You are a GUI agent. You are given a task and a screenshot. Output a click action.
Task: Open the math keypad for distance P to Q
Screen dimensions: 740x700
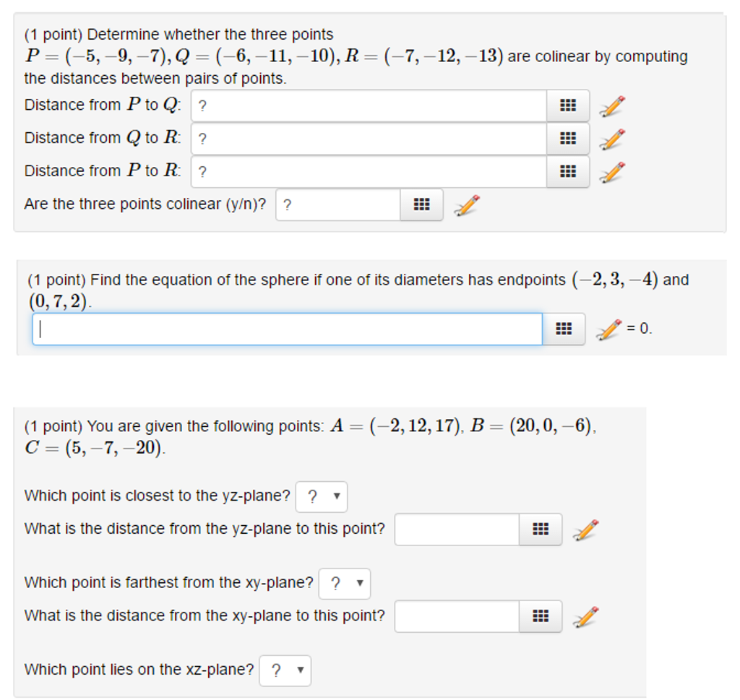pos(568,105)
